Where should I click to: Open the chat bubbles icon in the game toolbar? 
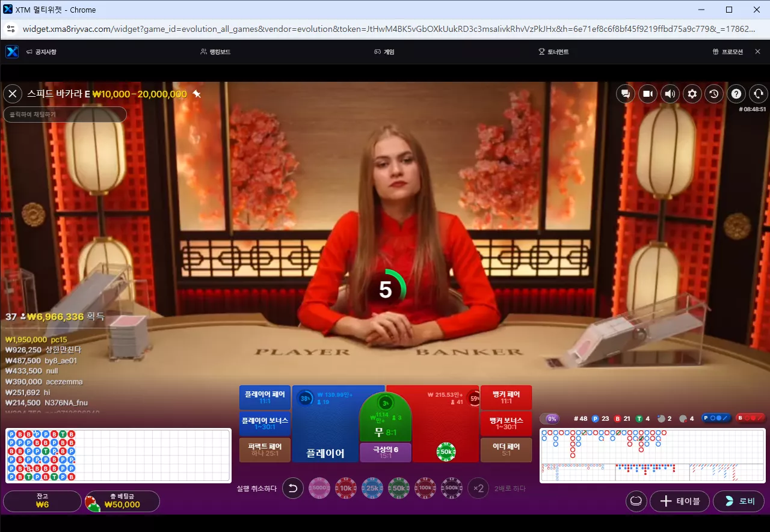pos(626,94)
